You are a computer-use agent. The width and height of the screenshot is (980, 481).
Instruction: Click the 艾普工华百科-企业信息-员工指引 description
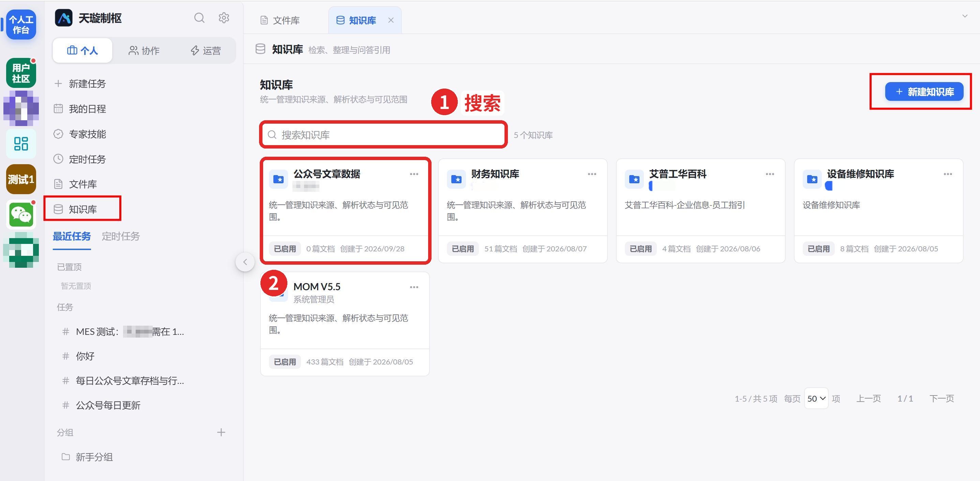(x=684, y=205)
